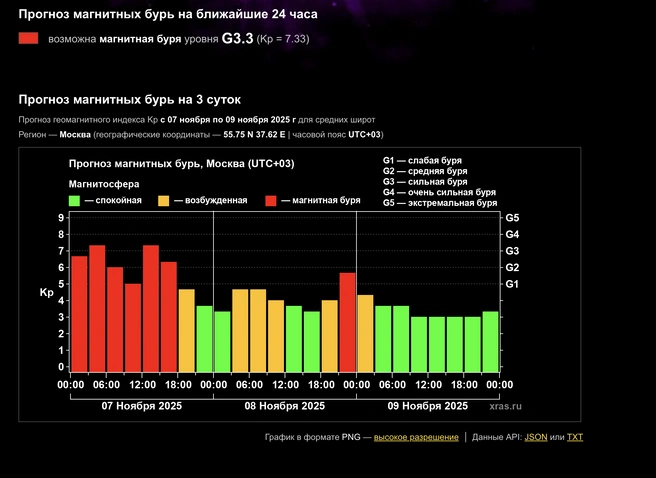
Task: Click the G5 label on the right axis
Action: tap(512, 217)
